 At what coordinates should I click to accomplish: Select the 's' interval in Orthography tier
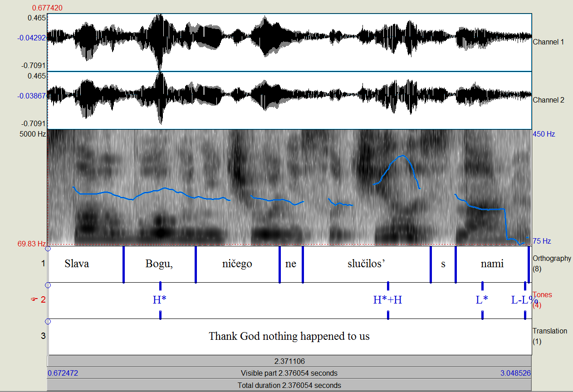pos(443,264)
